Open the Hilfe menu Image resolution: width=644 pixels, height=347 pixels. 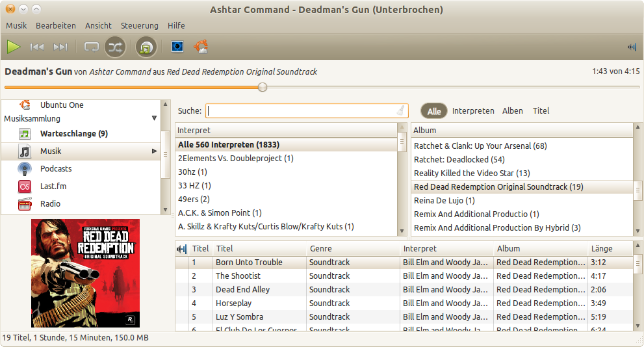coord(176,25)
